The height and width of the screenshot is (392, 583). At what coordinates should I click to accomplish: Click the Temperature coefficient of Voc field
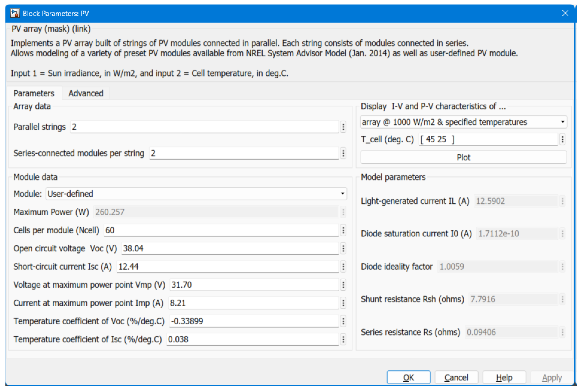pyautogui.click(x=254, y=321)
